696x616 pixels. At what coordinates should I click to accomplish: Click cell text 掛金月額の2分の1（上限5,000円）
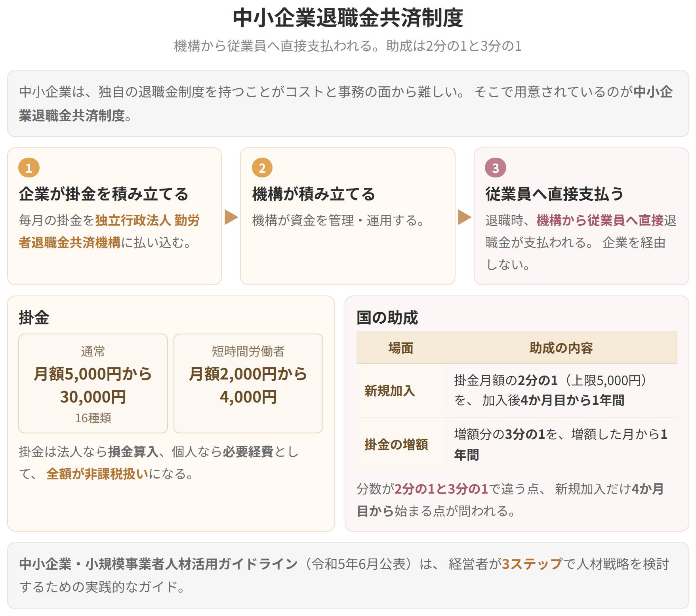pyautogui.click(x=551, y=380)
